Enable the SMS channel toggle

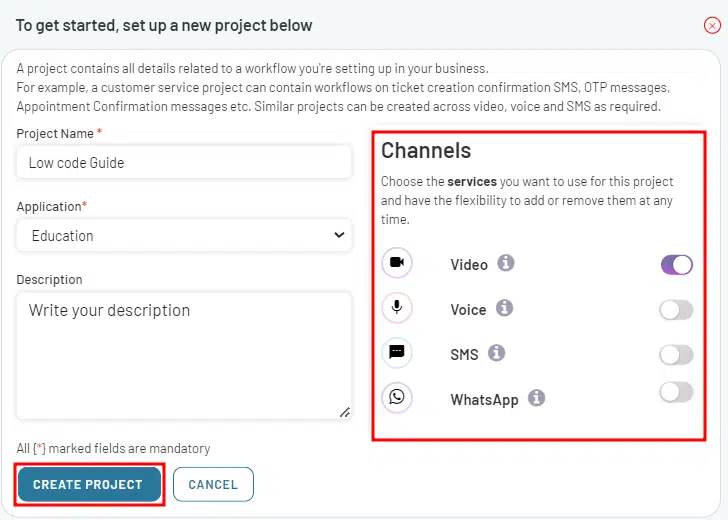(676, 355)
